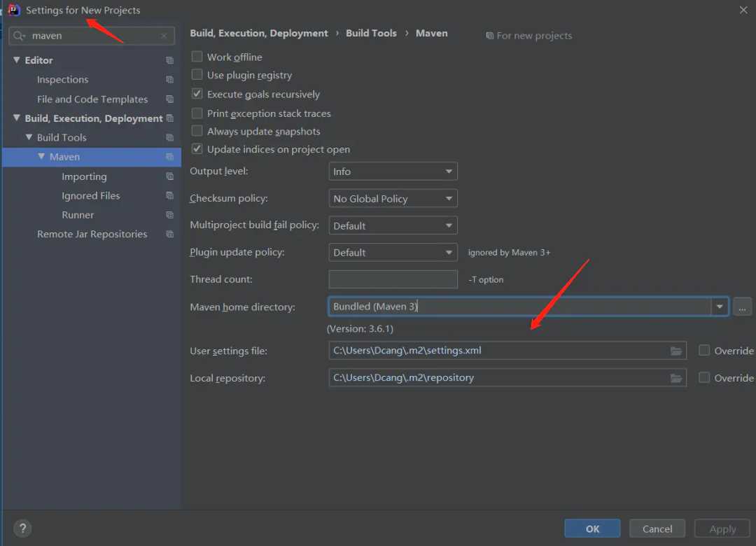Click the Thread count input field
The width and height of the screenshot is (756, 546).
393,279
